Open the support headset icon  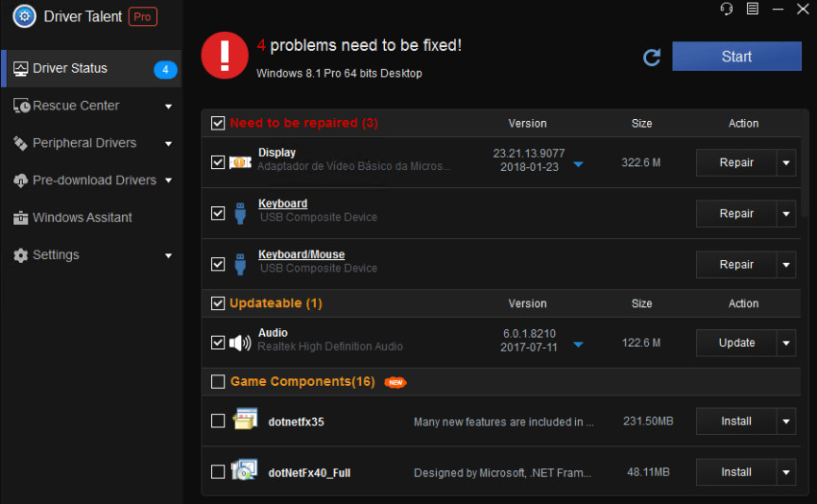pos(727,9)
